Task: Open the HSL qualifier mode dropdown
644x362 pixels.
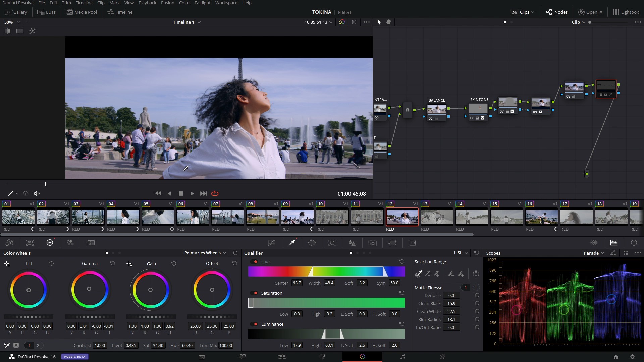Action: click(x=461, y=253)
